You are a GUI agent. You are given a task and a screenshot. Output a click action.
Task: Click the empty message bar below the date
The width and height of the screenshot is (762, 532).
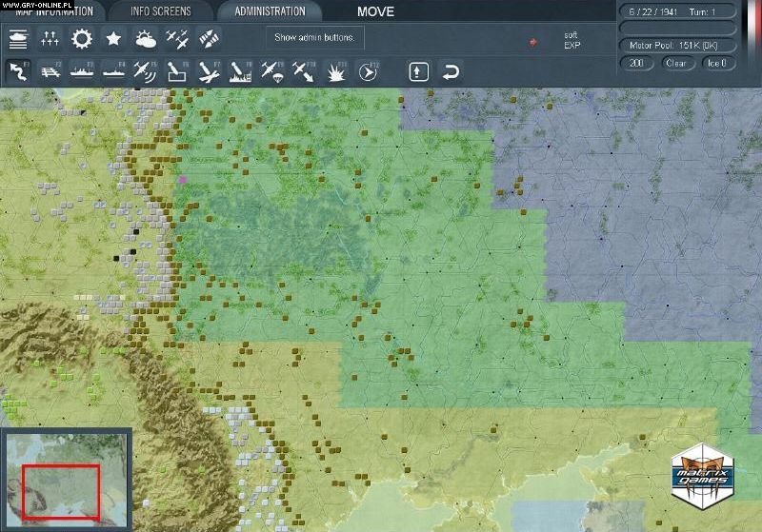tap(678, 29)
